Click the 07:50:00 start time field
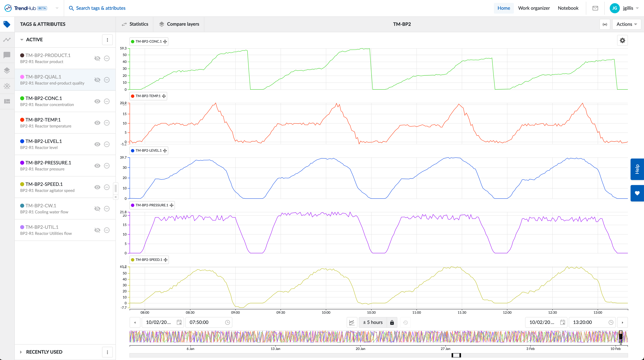Viewport: 644px width, 360px height. pos(209,323)
